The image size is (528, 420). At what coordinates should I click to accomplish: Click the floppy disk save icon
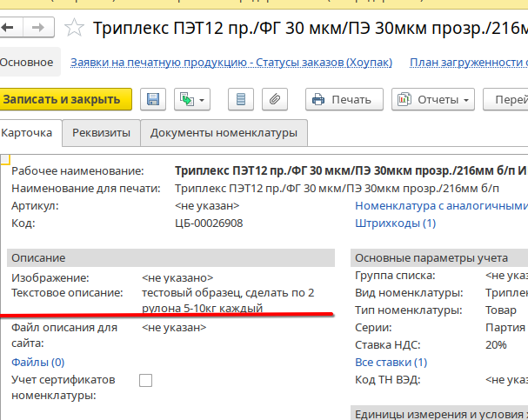(x=153, y=99)
